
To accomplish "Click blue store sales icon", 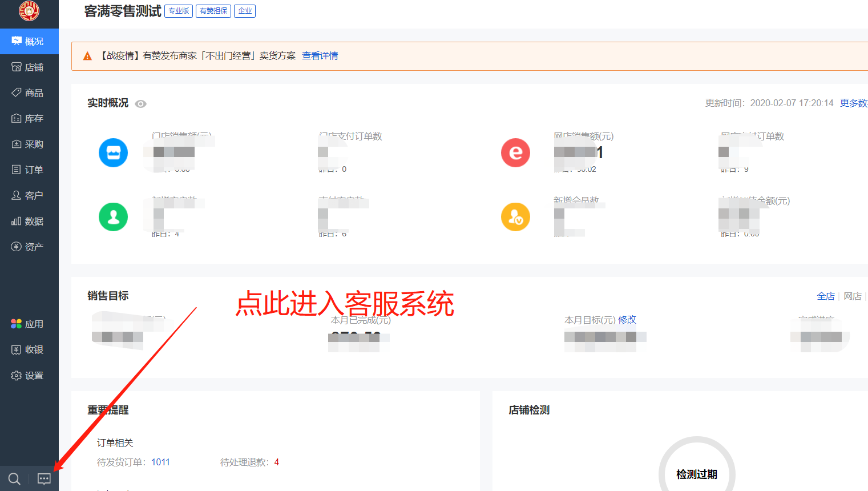I will (x=113, y=152).
